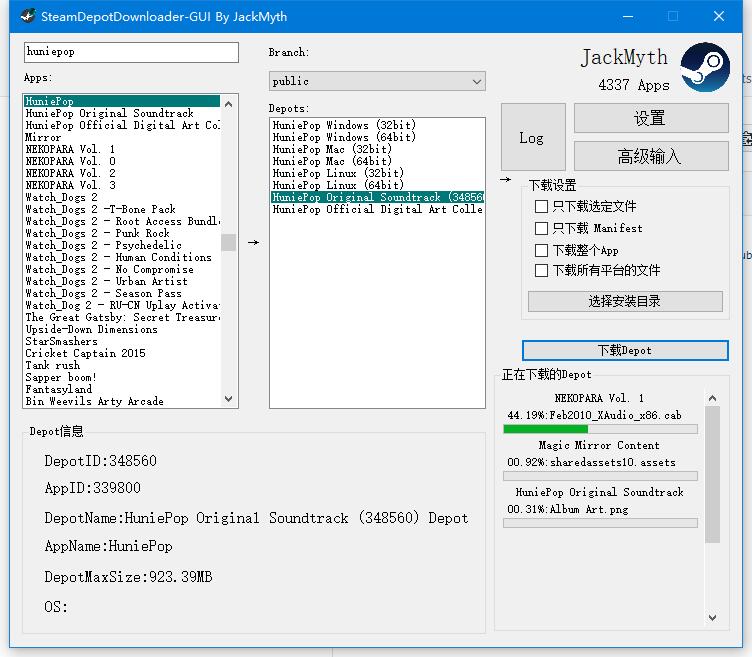Select HuniePop in Apps list

pyautogui.click(x=122, y=101)
